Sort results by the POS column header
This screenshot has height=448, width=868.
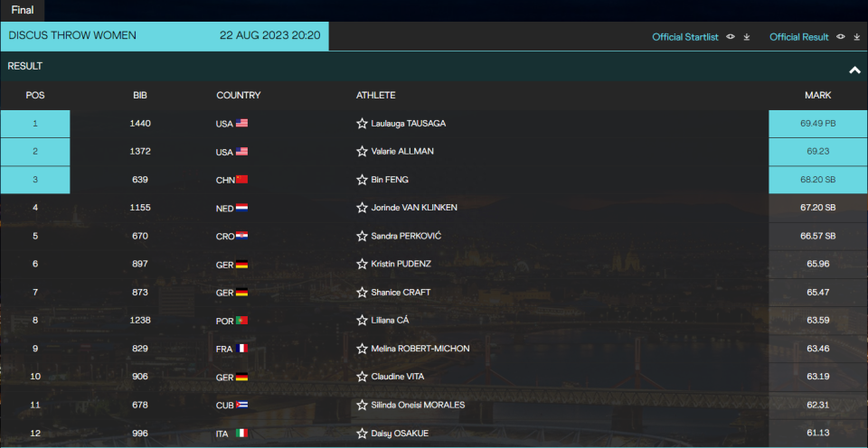pos(35,96)
